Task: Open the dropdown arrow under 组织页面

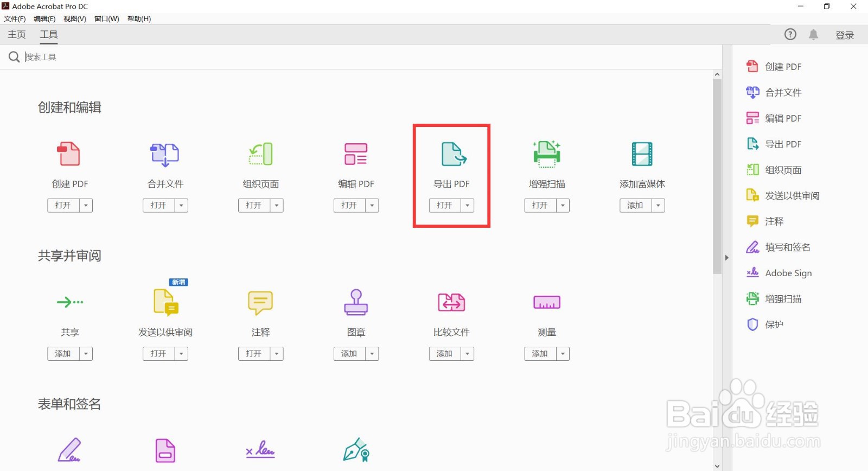Action: click(277, 206)
